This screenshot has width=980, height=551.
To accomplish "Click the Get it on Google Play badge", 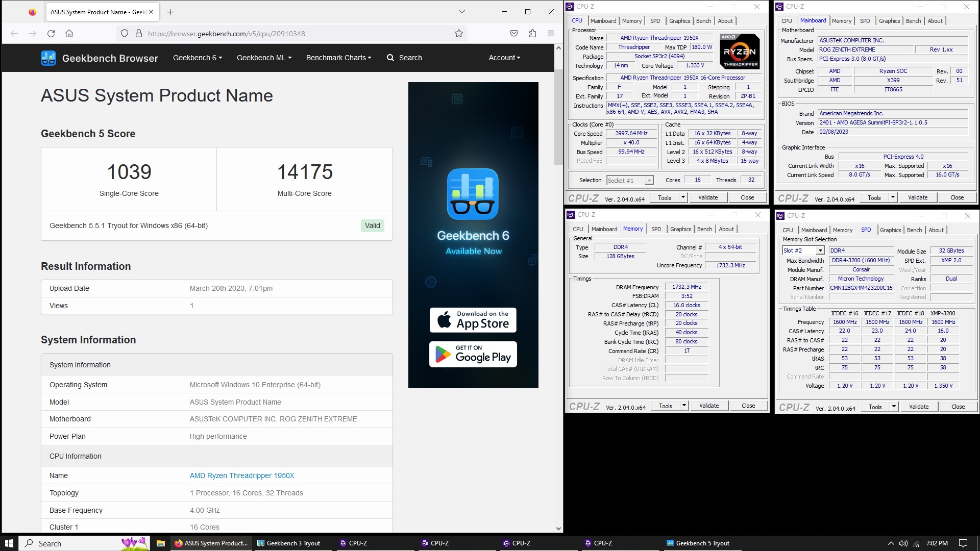I will coord(473,354).
